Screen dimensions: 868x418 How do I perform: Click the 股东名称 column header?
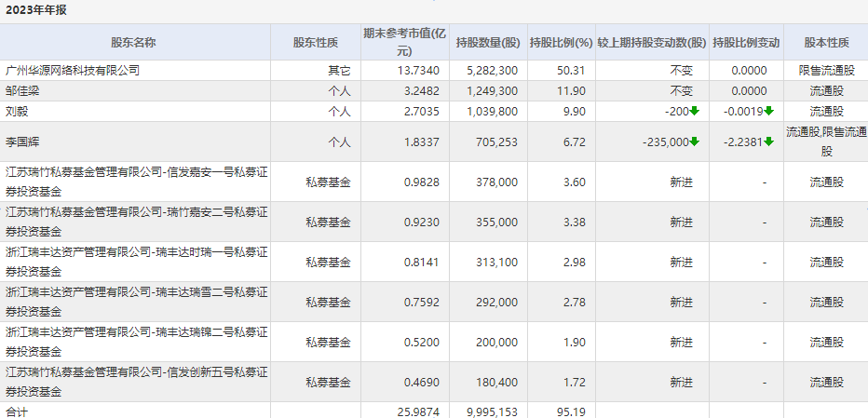pyautogui.click(x=133, y=43)
